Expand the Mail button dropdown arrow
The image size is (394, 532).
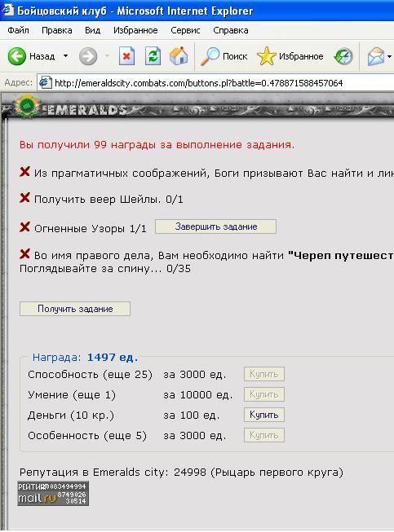tap(390, 56)
